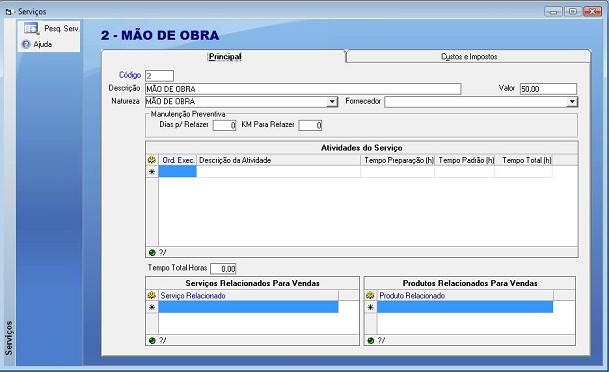This screenshot has width=609, height=372.
Task: Click the new-row asterisk in Atividades grid
Action: pos(152,172)
